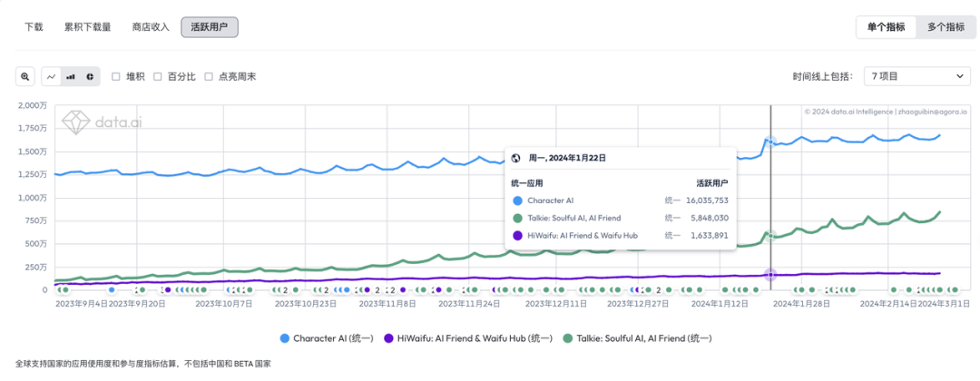The height and width of the screenshot is (381, 980).
Task: Click the 2023年10月7日 x-axis label
Action: click(x=224, y=304)
